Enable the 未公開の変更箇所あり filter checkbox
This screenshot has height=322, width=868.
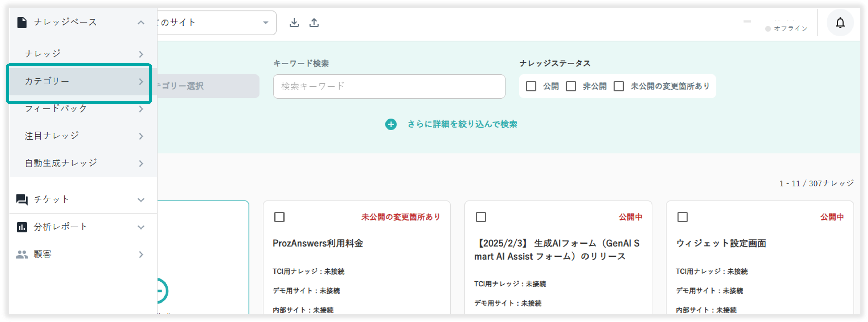618,86
